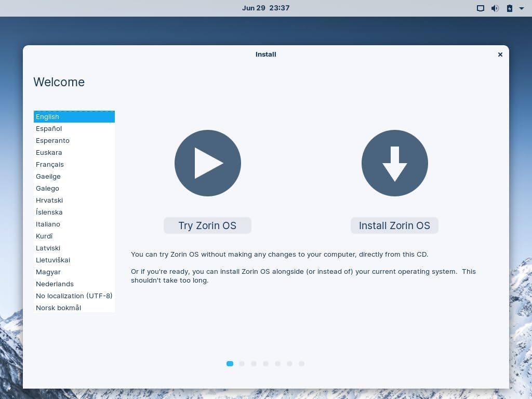532x399 pixels.
Task: Click the highlighted first page indicator dot
Action: tap(230, 364)
